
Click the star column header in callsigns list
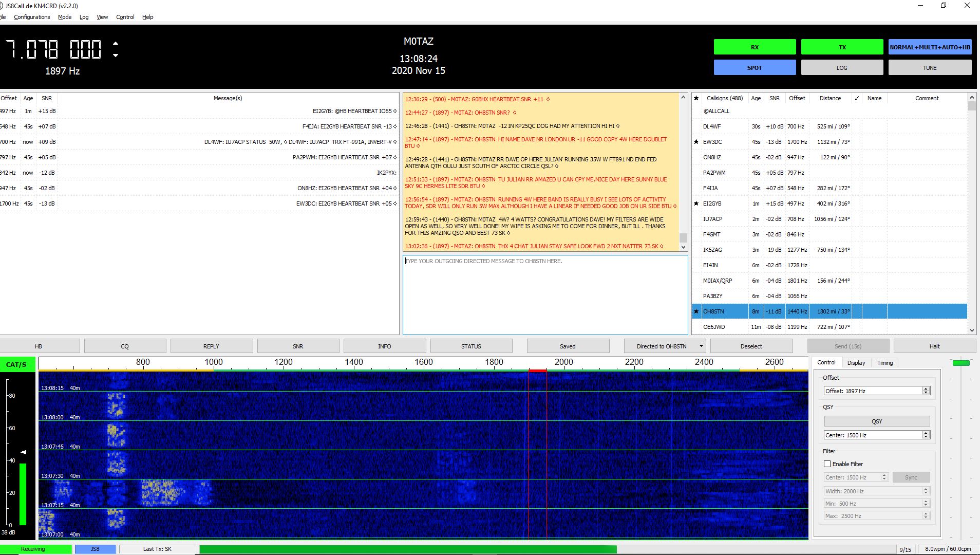pyautogui.click(x=696, y=98)
